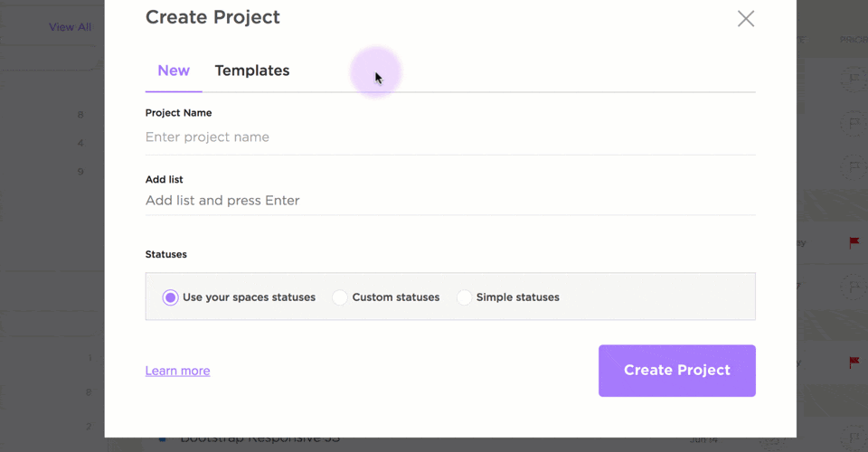Image resolution: width=868 pixels, height=452 pixels.
Task: Select Use your spaces statuses option
Action: [x=171, y=297]
